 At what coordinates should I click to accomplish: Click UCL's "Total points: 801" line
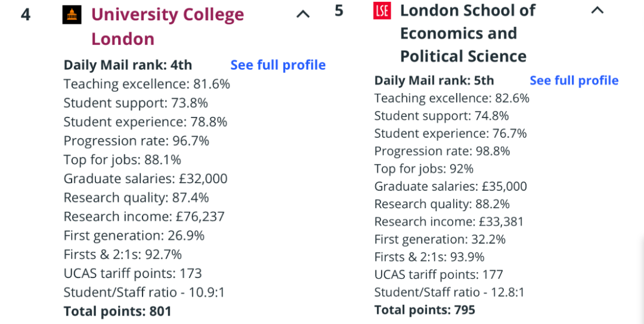pyautogui.click(x=117, y=311)
